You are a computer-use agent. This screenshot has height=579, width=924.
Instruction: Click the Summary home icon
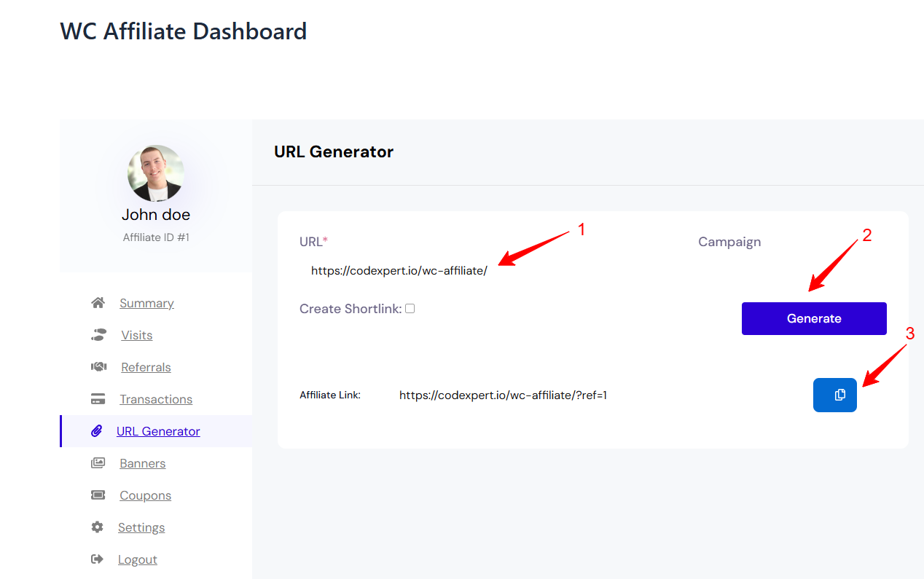click(98, 303)
